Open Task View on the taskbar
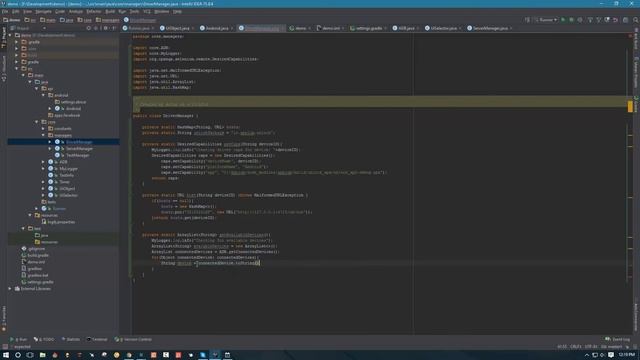 click(30, 355)
